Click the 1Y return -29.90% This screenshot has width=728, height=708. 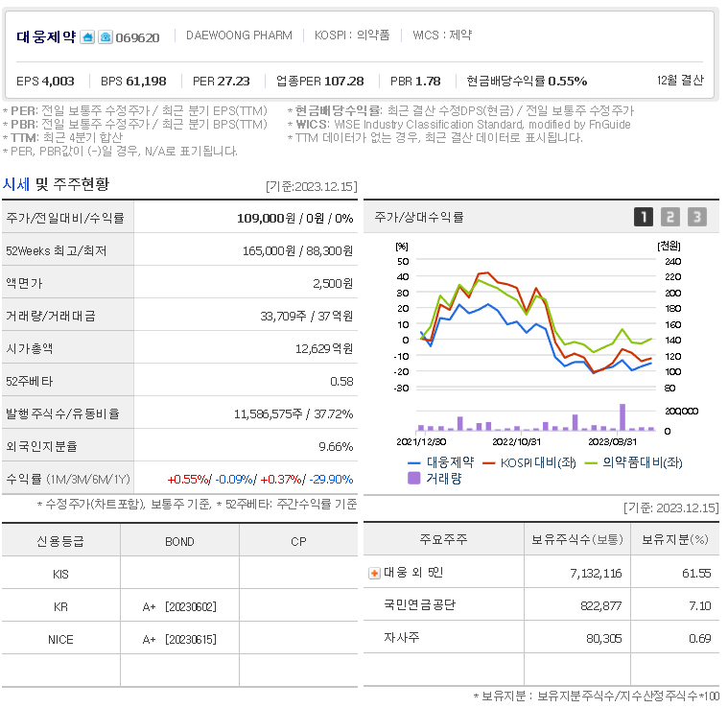pos(331,479)
